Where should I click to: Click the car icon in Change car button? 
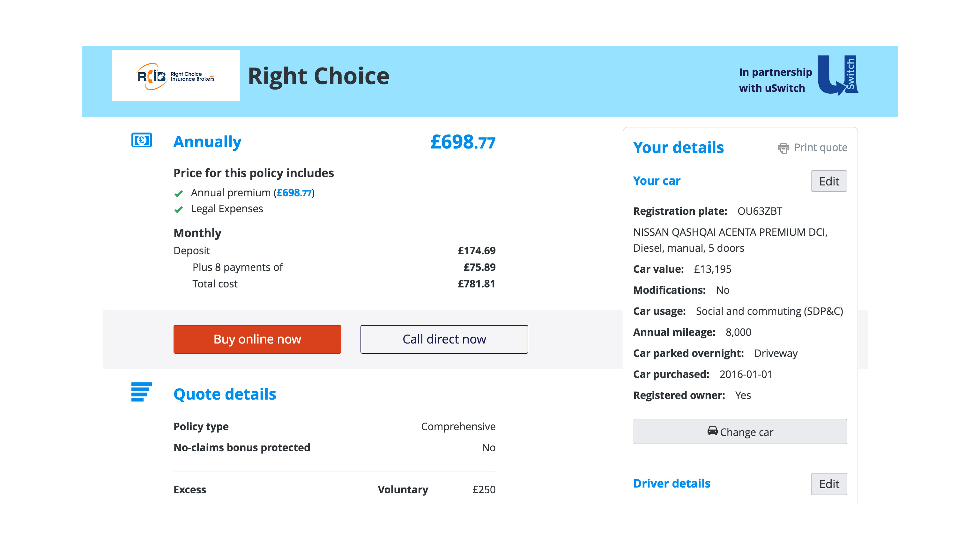712,431
